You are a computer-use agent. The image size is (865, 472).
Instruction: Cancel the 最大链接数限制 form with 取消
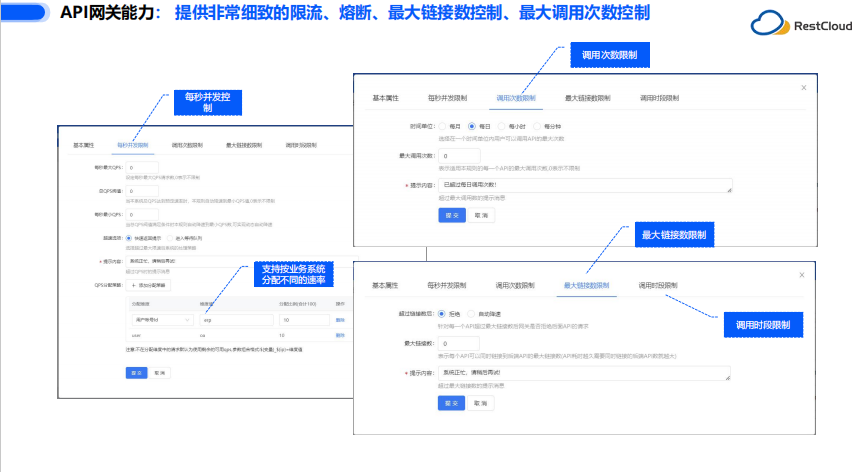[x=481, y=402]
